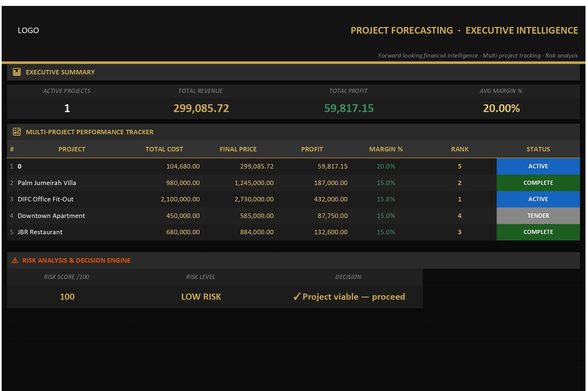Click the 15.8% margin cell
Image resolution: width=588 pixels, height=391 pixels.
[386, 199]
